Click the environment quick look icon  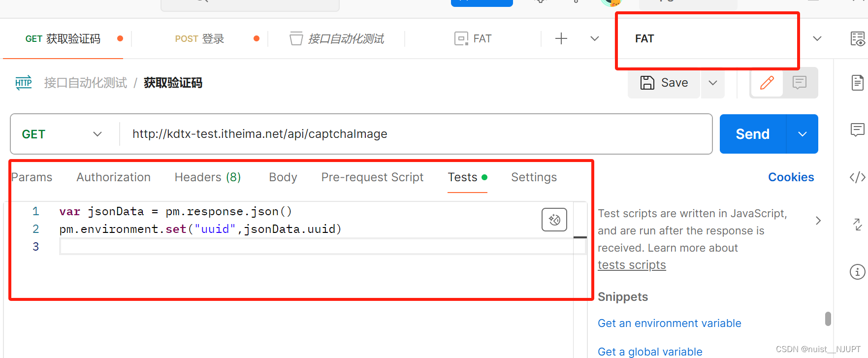tap(857, 39)
